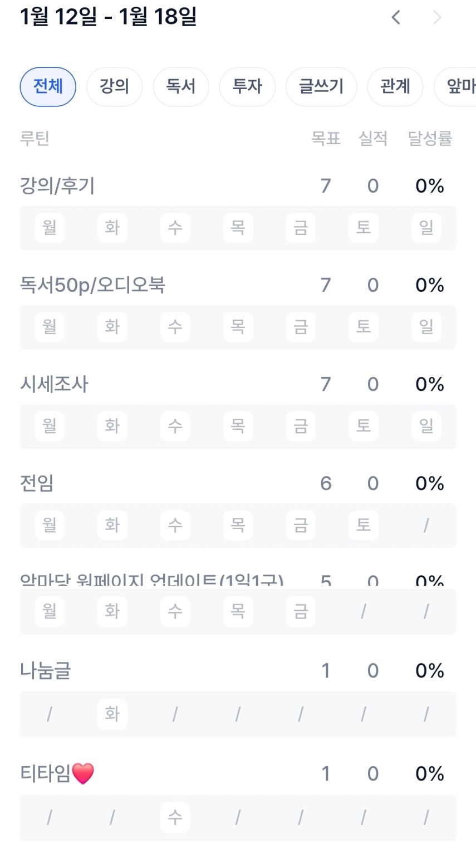Select the 전체 filter tab
Image resolution: width=476 pixels, height=868 pixels.
(48, 86)
